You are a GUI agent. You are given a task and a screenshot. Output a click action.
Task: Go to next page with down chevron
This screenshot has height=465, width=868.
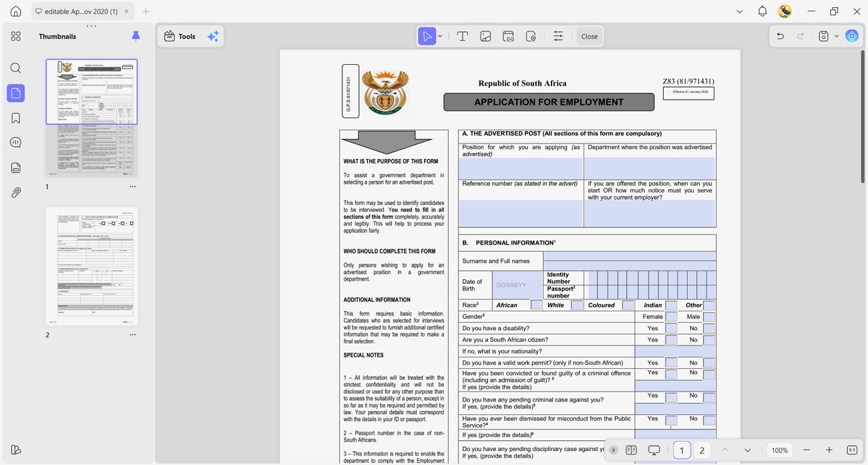click(x=748, y=450)
